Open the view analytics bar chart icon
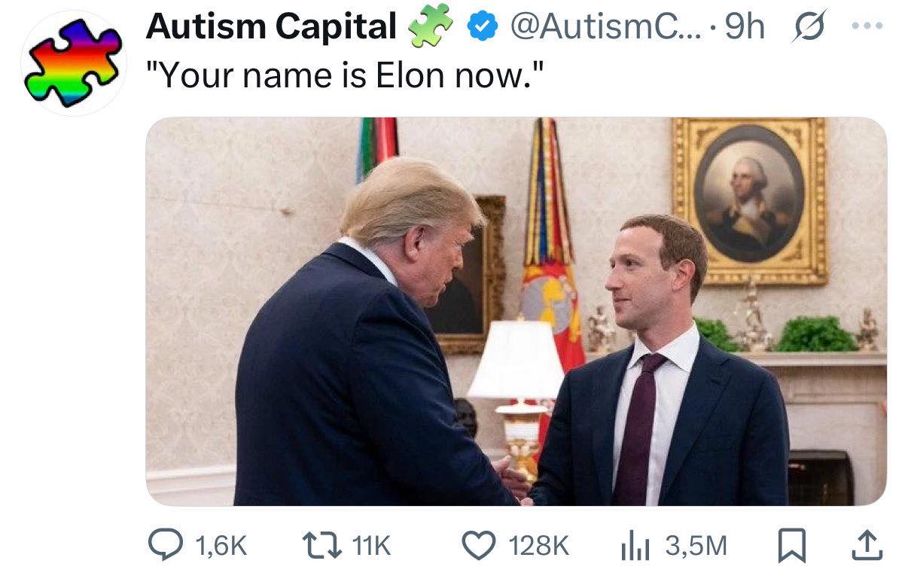Image resolution: width=908 pixels, height=588 pixels. pos(635,546)
